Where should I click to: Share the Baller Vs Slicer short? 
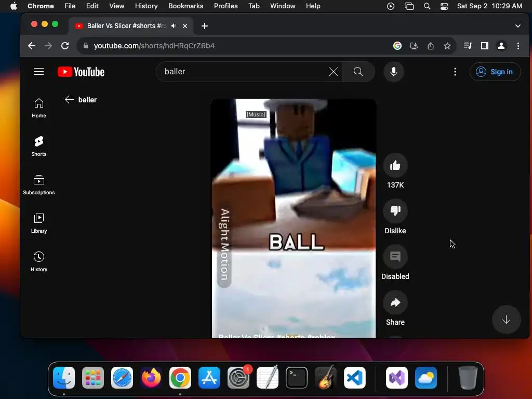click(x=395, y=303)
